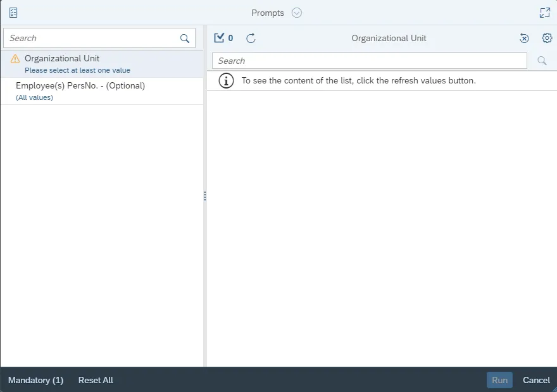The image size is (557, 392).
Task: Click the (All values) text under Employee(s) PersNo.
Action: click(34, 98)
